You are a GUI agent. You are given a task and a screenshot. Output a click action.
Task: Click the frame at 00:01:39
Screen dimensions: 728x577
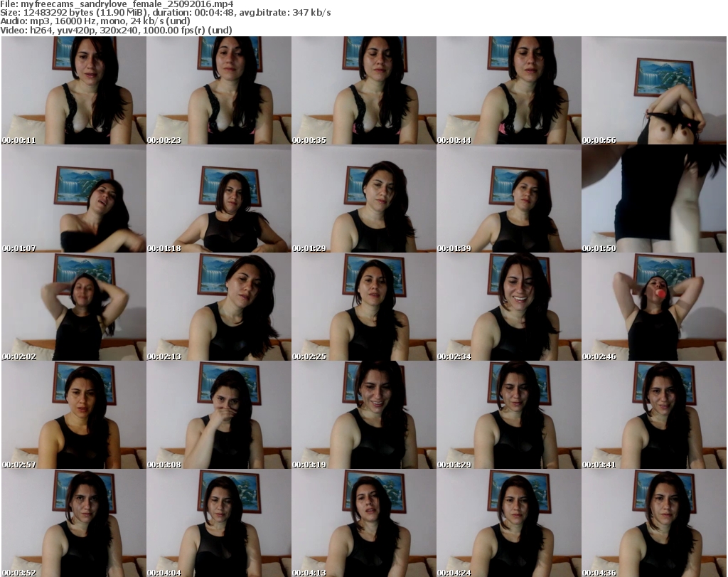(x=508, y=199)
